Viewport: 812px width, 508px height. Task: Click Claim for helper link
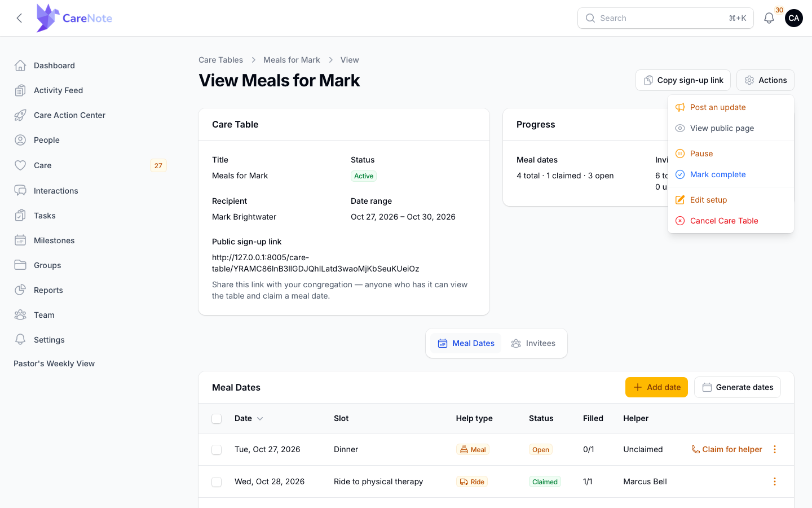point(727,449)
